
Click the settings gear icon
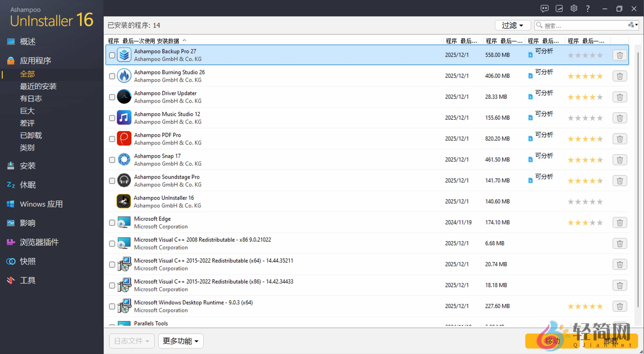point(574,8)
